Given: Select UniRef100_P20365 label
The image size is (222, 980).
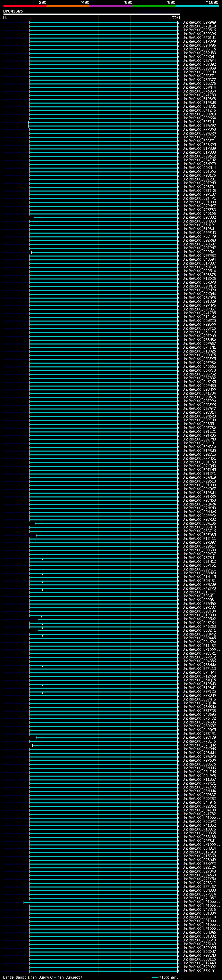Looking at the screenshot, I should pyautogui.click(x=199, y=833).
